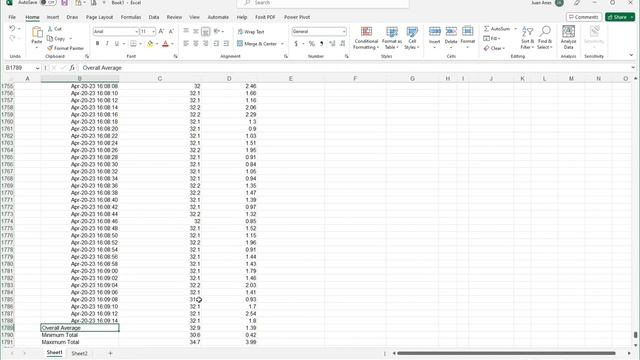
Task: Toggle underline formatting
Action: coord(116,44)
